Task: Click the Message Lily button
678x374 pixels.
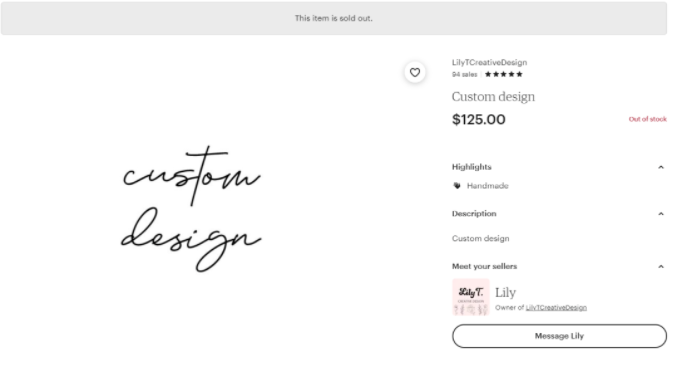Action: click(x=559, y=336)
